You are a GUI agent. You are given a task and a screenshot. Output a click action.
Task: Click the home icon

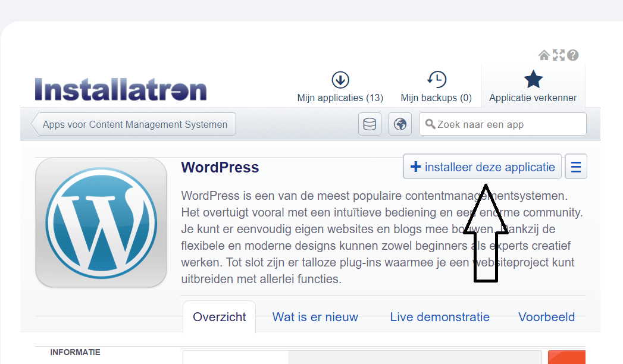(544, 55)
